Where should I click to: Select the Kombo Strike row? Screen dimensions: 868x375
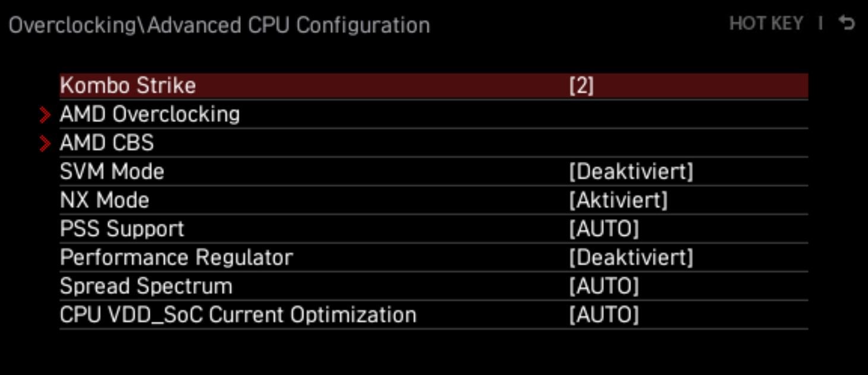(128, 86)
